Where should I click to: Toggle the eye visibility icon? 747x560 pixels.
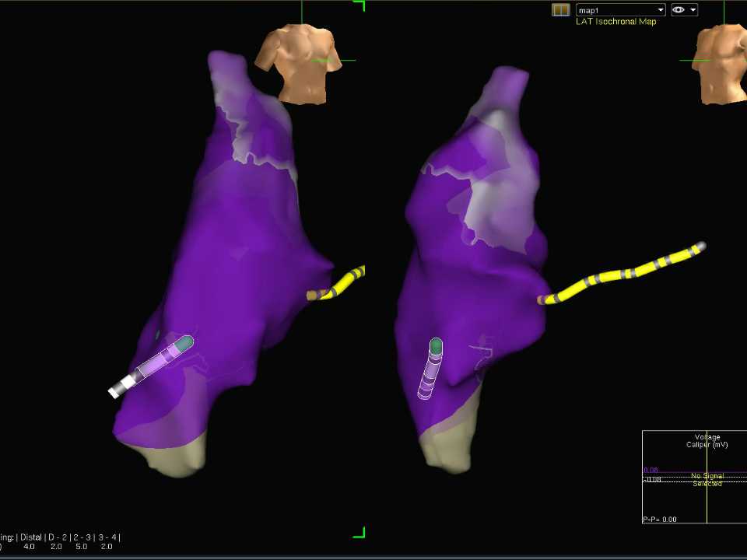(679, 10)
